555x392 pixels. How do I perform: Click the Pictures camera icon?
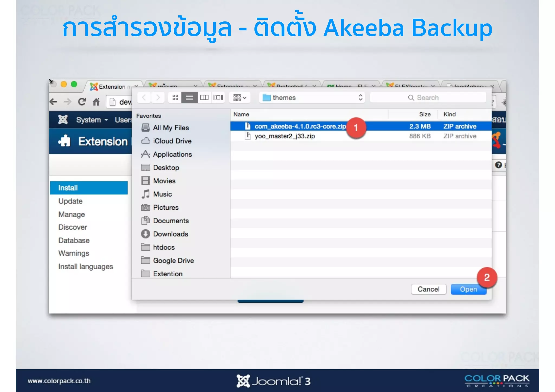point(146,207)
